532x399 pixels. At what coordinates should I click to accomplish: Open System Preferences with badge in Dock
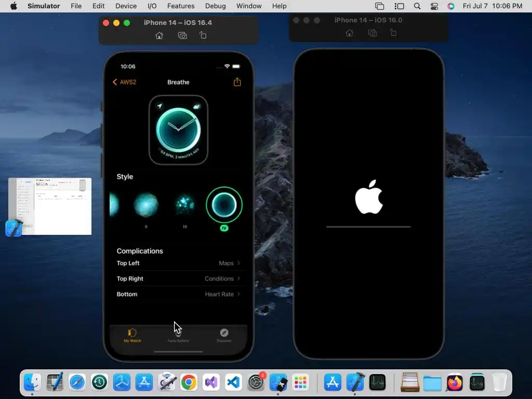[256, 382]
